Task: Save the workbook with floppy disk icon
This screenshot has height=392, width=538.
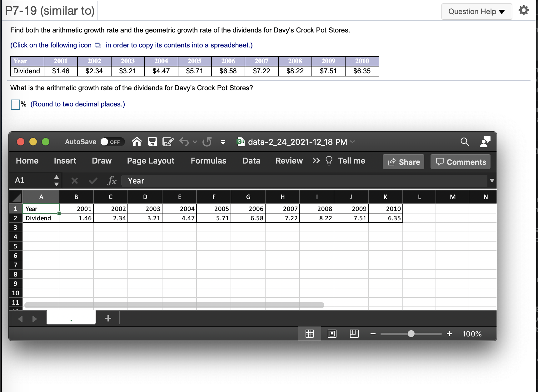Action: coord(152,142)
